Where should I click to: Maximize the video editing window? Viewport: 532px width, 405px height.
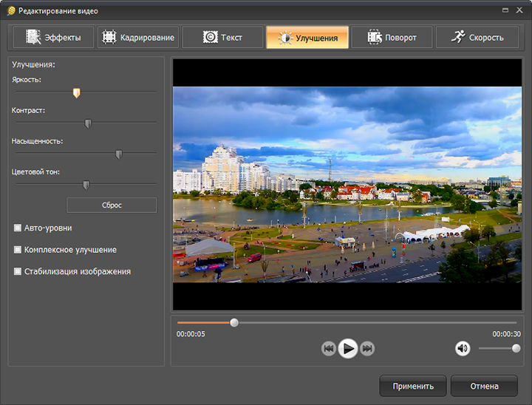pos(505,10)
